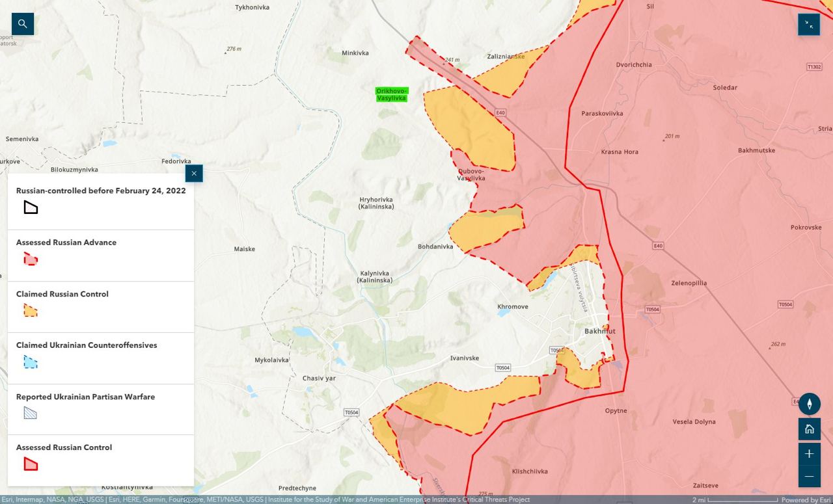Zoom in with the plus button
Viewport: 833px width, 504px height.
(810, 454)
